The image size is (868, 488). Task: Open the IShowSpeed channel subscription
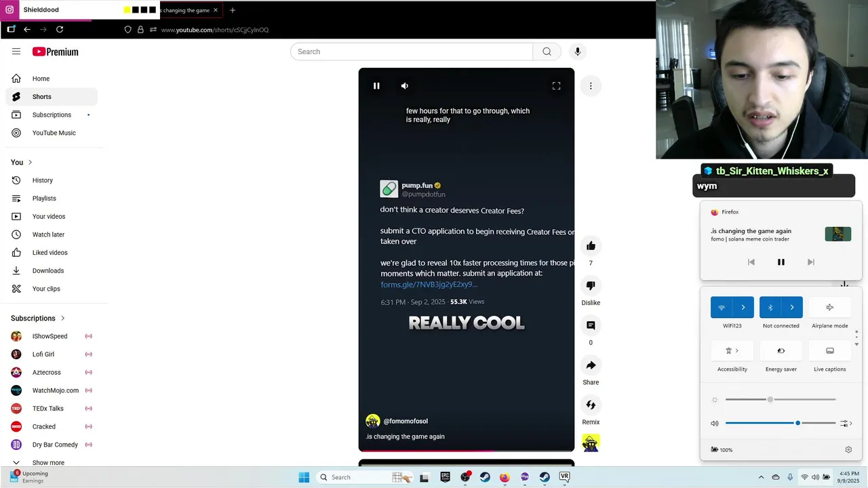(x=52, y=336)
